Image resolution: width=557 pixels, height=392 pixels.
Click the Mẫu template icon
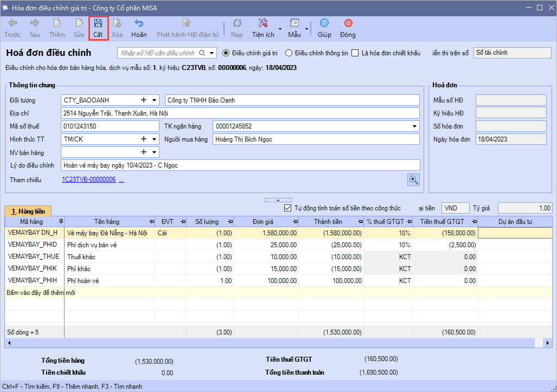(294, 24)
